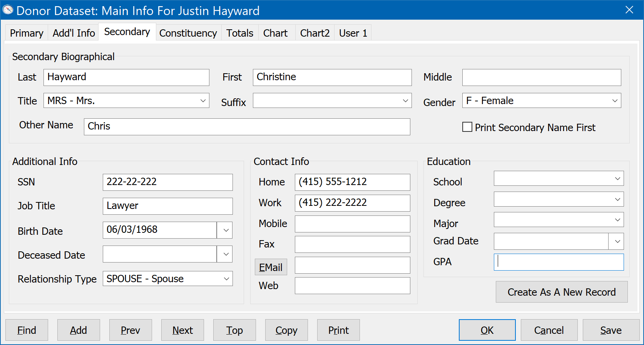Image resolution: width=644 pixels, height=345 pixels.
Task: Click the EMail button
Action: (271, 267)
